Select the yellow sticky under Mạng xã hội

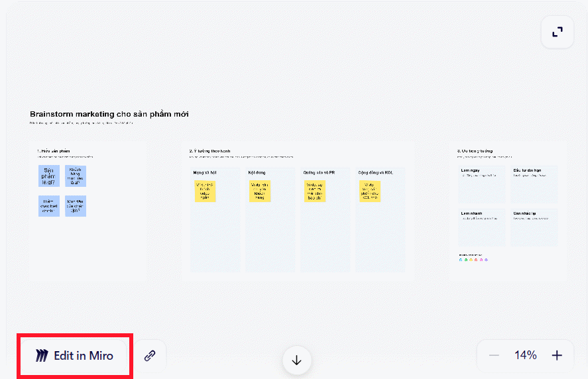click(x=205, y=191)
